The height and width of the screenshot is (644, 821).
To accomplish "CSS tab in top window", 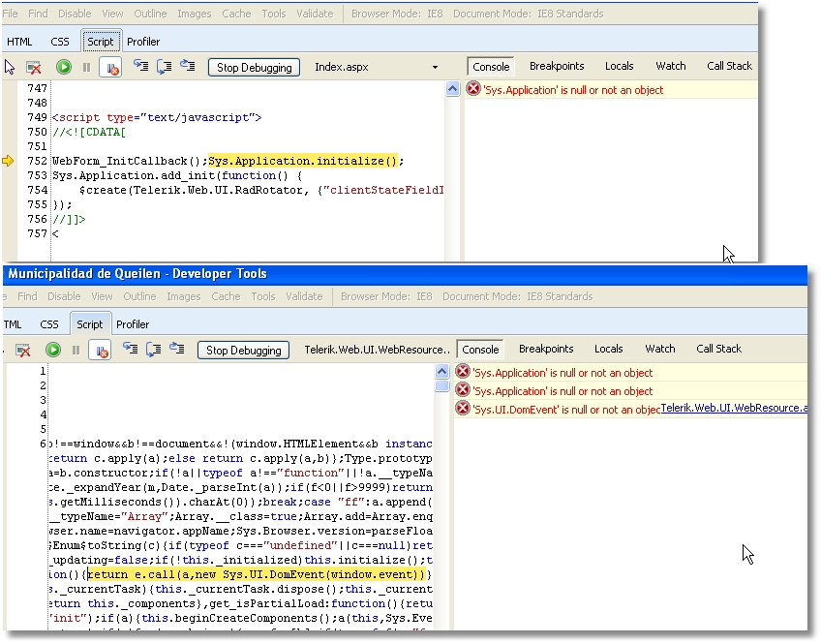I will [x=60, y=42].
